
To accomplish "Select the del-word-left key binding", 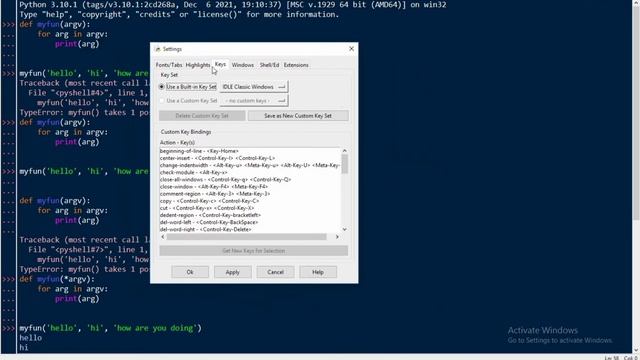I will click(x=250, y=222).
